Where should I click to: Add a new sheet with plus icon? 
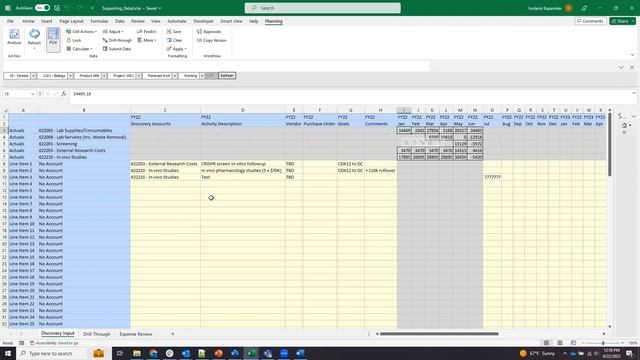(x=173, y=334)
